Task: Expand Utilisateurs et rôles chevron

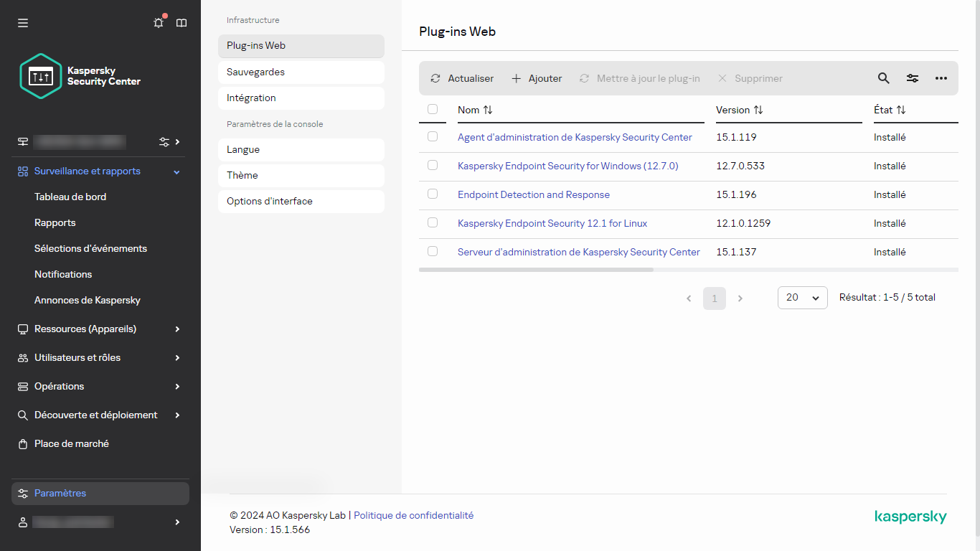Action: coord(177,357)
